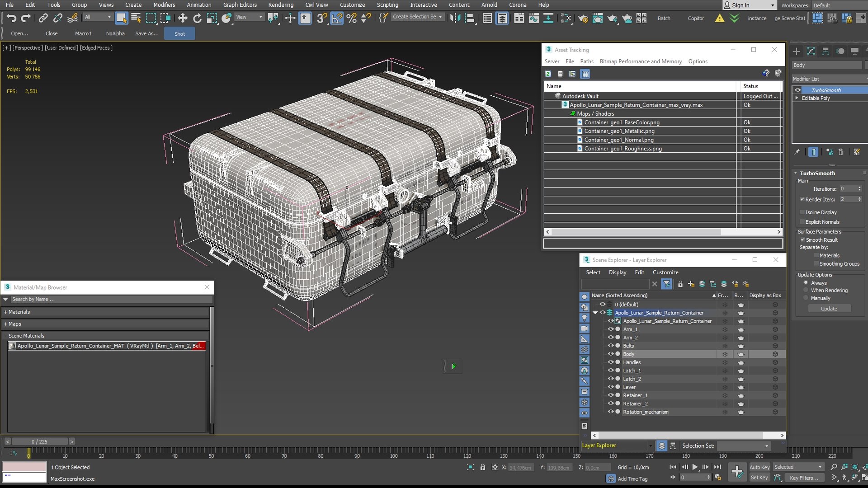Image resolution: width=868 pixels, height=488 pixels.
Task: Open the Graph Editors menu
Action: click(240, 5)
